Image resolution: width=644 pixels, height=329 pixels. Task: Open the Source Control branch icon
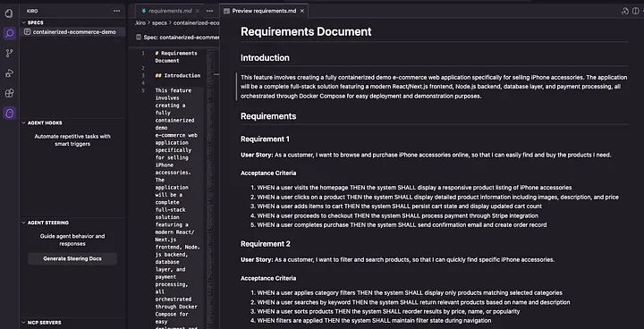click(9, 53)
